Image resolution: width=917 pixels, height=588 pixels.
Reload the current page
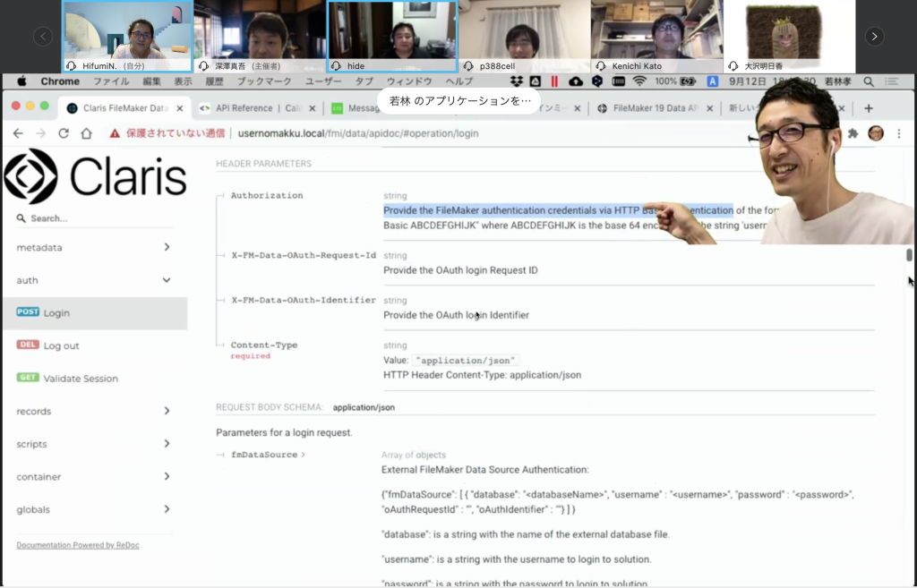click(x=64, y=133)
